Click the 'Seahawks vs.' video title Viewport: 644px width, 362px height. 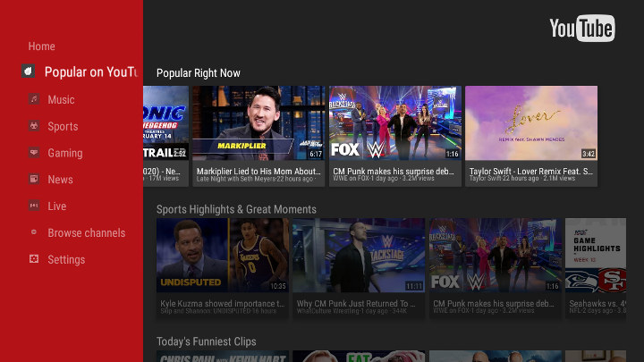coord(597,303)
